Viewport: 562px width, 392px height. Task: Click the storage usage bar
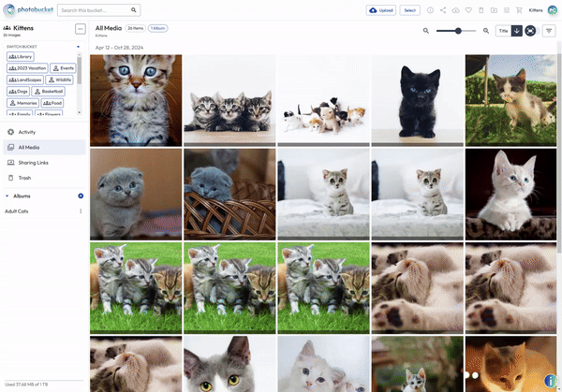44,380
